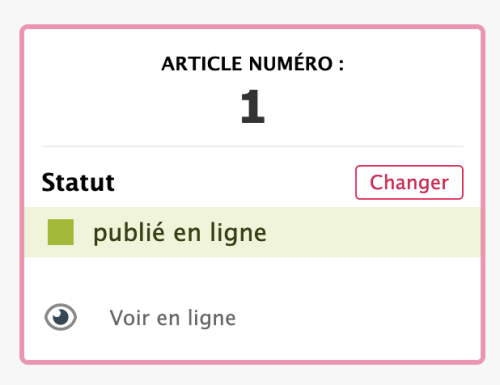Open the Voir en ligne link
Screen dimensions: 500x385
coord(173,318)
